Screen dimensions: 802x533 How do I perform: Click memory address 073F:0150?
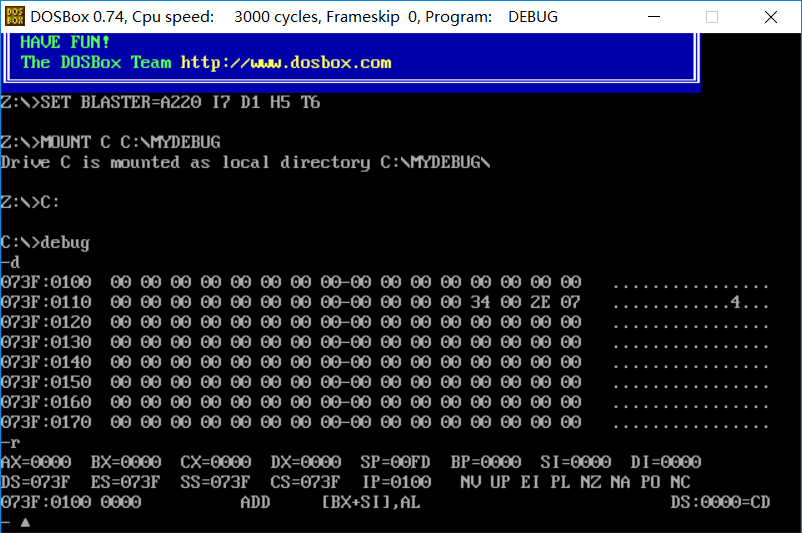[46, 382]
